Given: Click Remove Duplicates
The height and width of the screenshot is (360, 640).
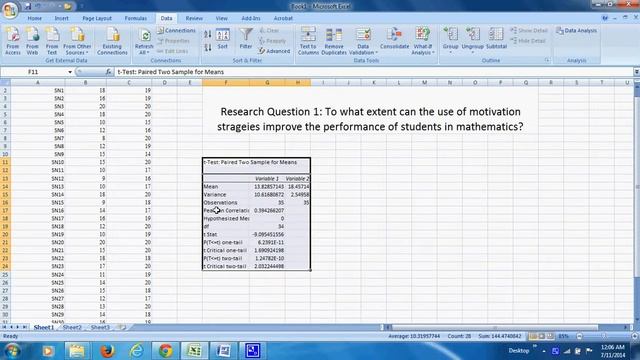Looking at the screenshot, I should [334, 41].
